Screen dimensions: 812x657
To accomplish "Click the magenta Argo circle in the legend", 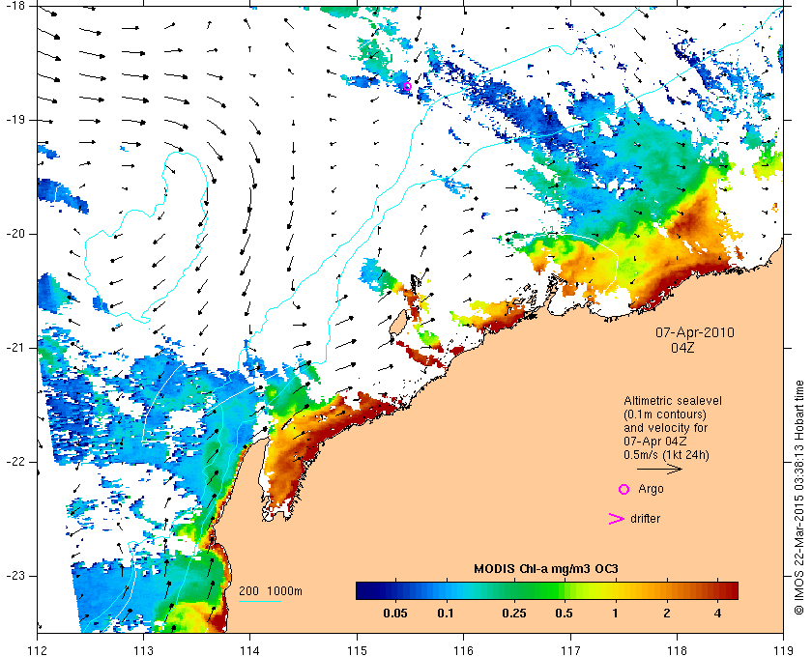I will pos(624,489).
